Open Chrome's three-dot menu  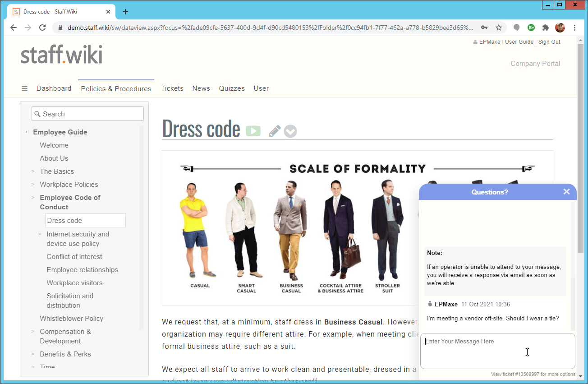point(574,28)
